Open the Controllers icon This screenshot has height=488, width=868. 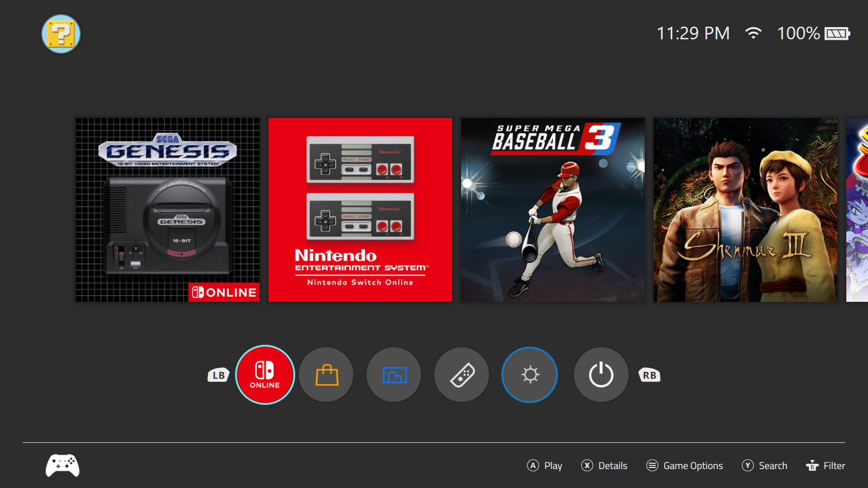(462, 375)
